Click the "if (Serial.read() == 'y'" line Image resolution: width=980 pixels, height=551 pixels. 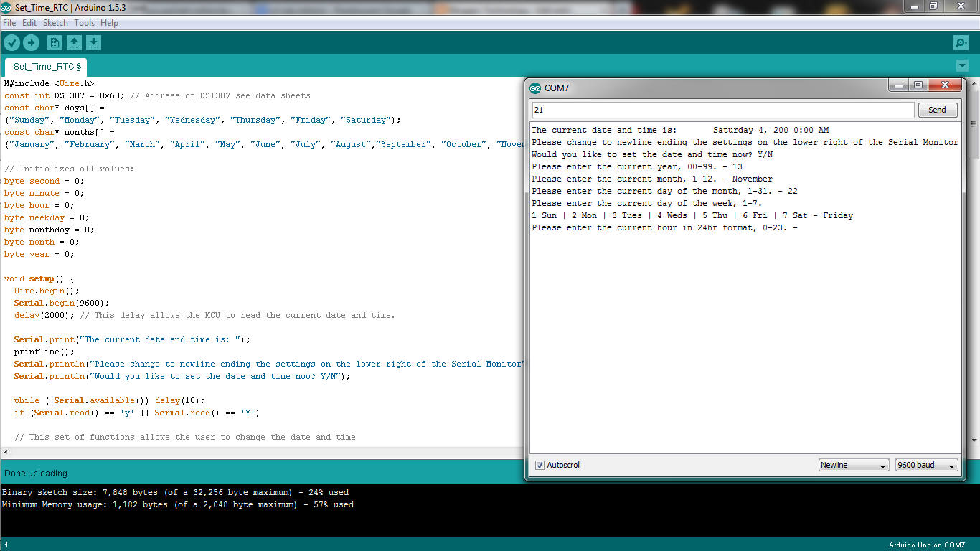click(137, 413)
